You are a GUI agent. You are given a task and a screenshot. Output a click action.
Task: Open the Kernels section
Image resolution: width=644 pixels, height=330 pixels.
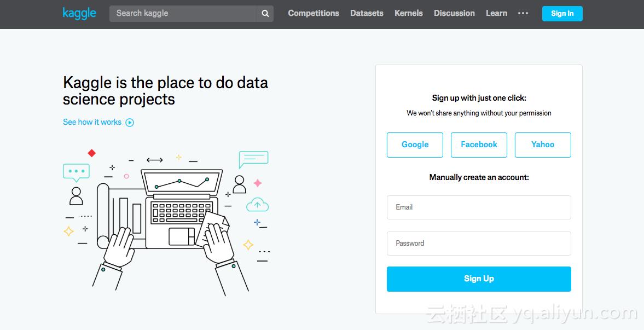point(409,13)
